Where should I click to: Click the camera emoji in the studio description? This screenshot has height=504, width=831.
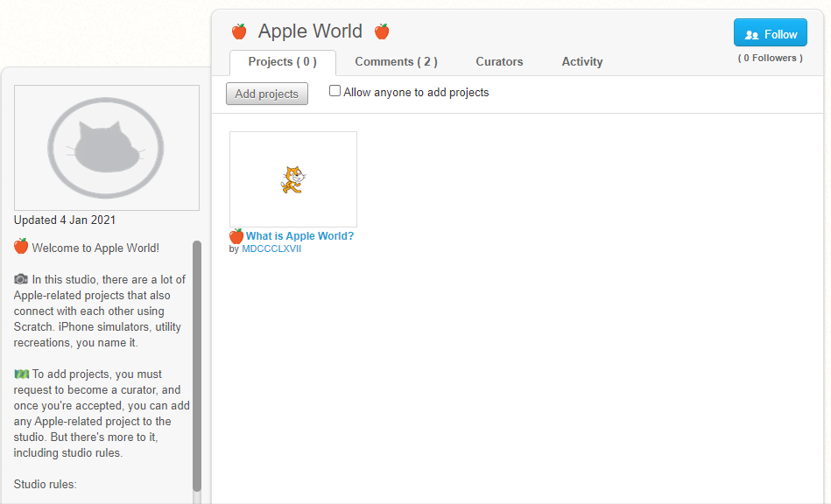click(21, 279)
